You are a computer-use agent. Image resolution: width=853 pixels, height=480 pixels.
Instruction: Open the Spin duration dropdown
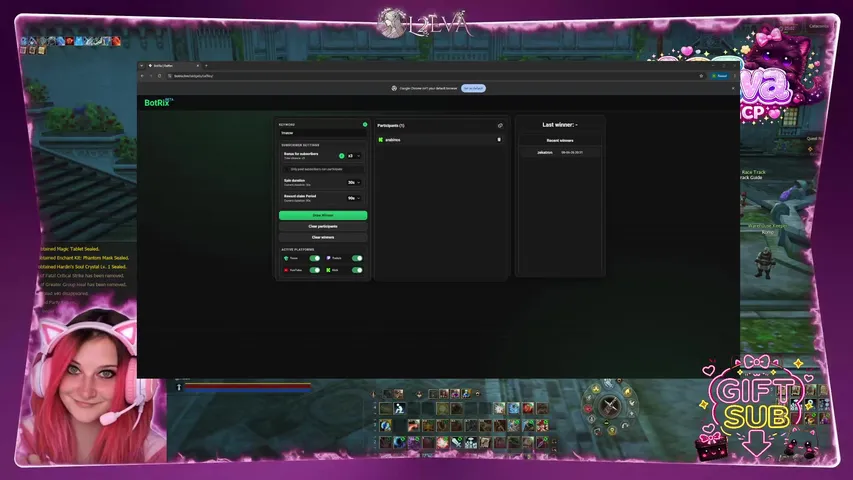click(354, 182)
